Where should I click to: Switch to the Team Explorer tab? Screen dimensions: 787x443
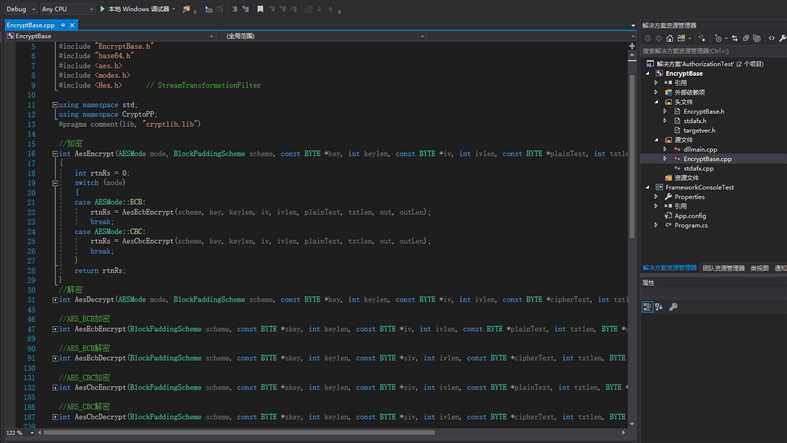click(723, 268)
